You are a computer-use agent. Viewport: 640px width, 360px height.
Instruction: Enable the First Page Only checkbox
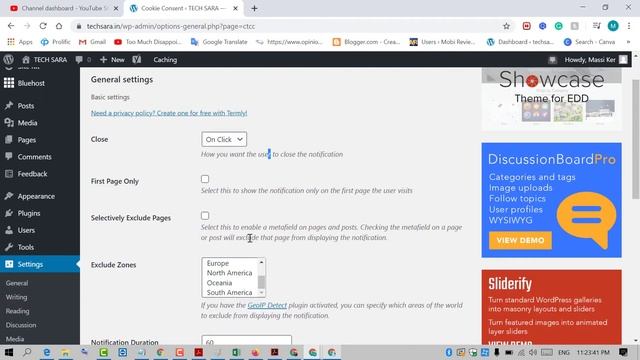tap(205, 179)
